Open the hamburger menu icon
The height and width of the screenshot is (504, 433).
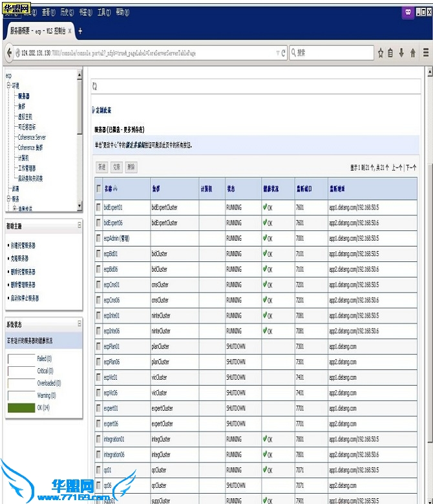(x=426, y=53)
